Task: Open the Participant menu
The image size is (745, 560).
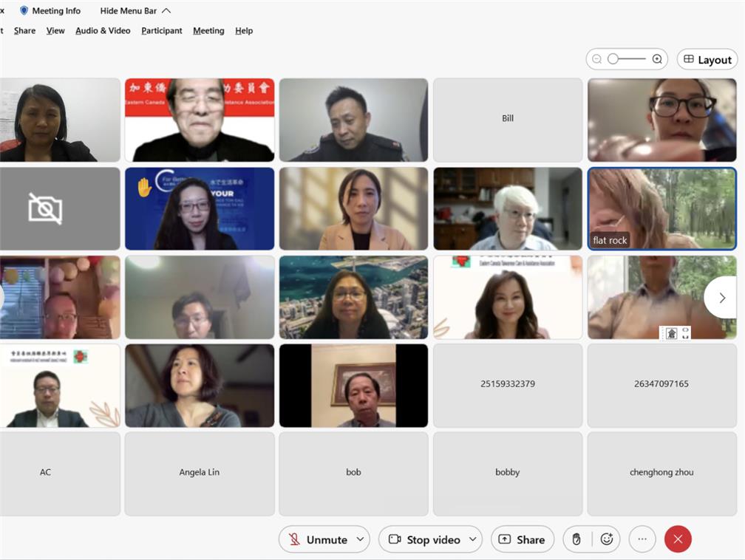Action: coord(162,30)
